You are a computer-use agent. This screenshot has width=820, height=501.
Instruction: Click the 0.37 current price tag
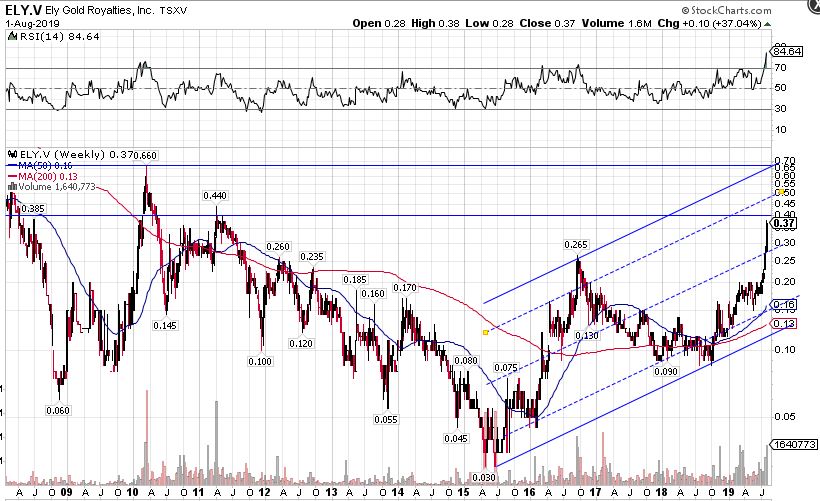tap(784, 223)
